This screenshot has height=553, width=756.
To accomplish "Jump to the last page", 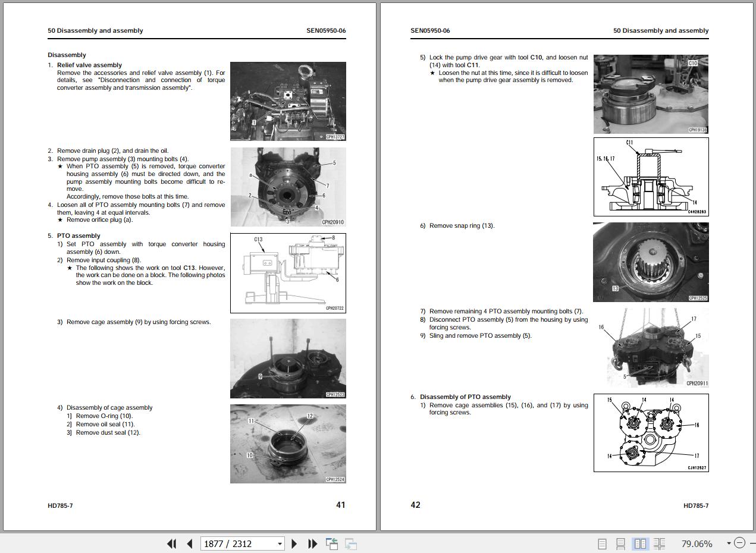I will tap(312, 543).
